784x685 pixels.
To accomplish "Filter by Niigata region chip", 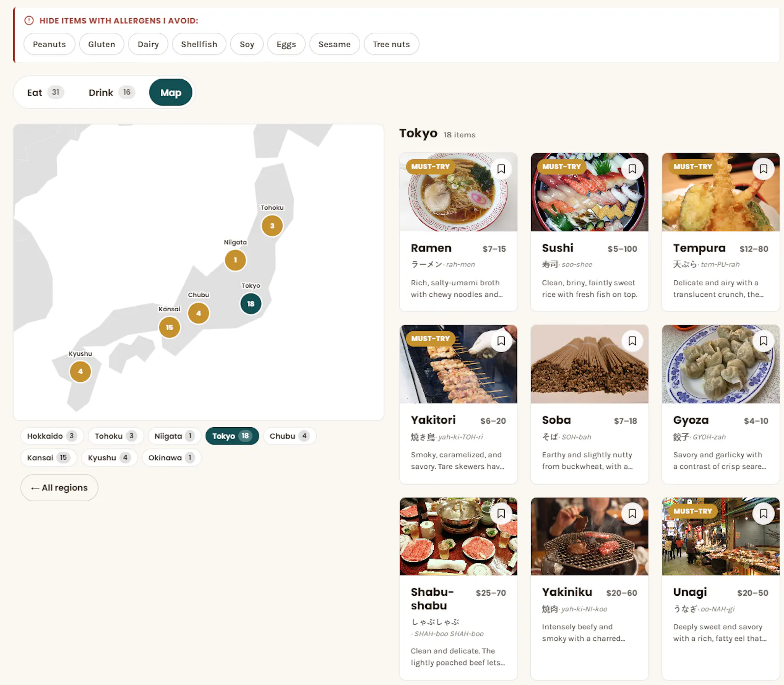I will tap(174, 436).
